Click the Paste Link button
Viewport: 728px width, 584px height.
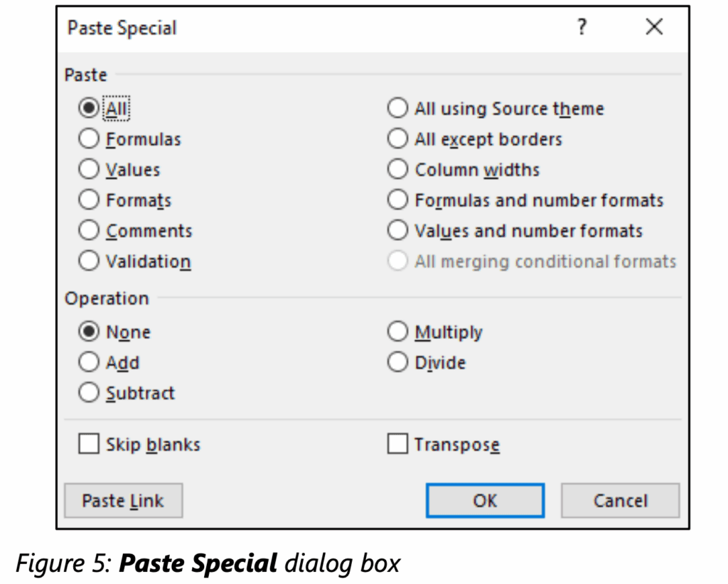click(123, 501)
